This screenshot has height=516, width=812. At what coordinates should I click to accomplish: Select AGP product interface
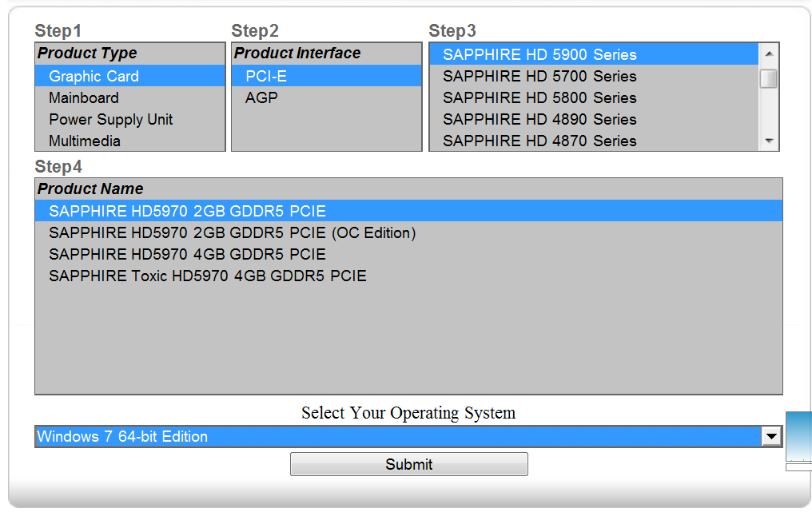pos(327,97)
